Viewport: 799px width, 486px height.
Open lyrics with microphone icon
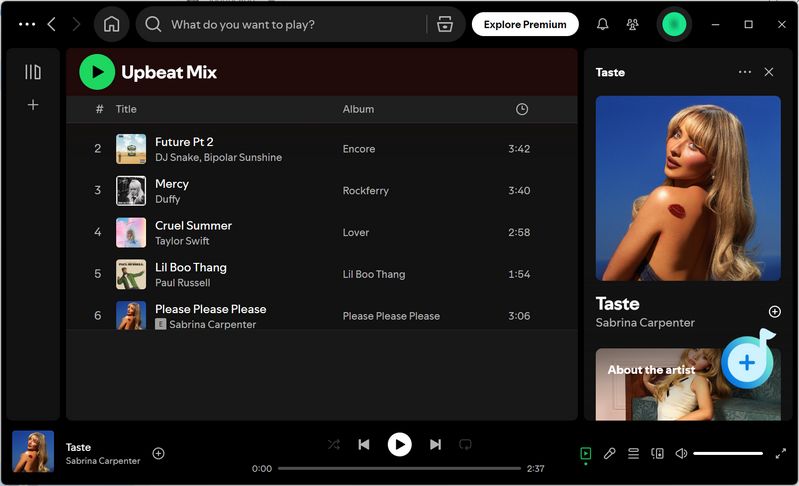(609, 453)
